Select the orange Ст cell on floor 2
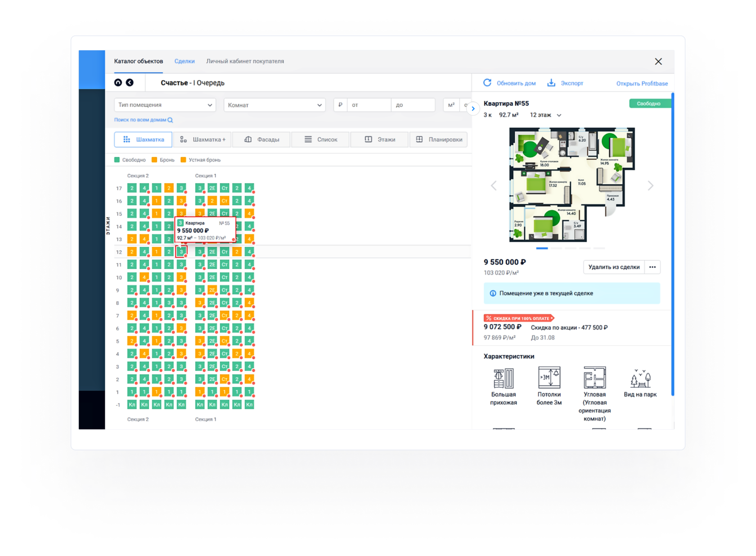 225,379
